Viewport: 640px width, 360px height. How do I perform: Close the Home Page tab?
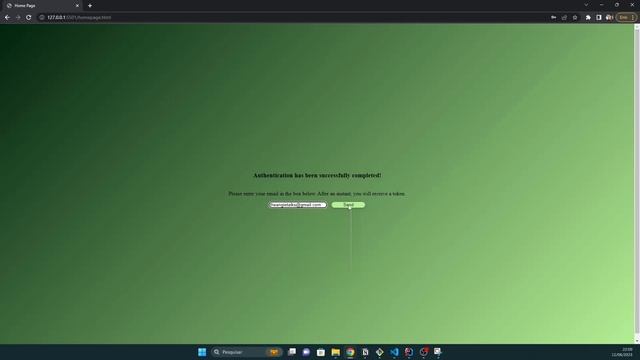pyautogui.click(x=77, y=6)
